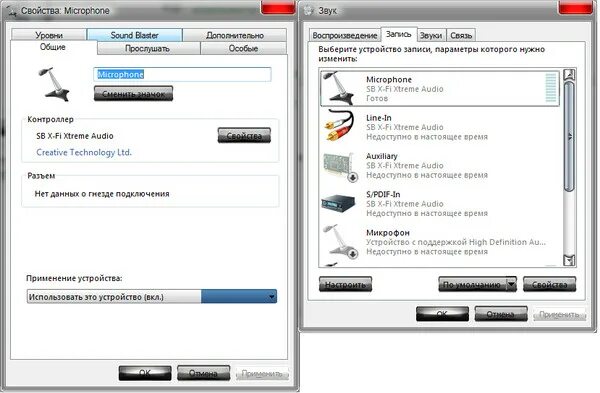The width and height of the screenshot is (600, 393).
Task: Switch to Воспроизведение tab in Sound window
Action: pos(344,35)
